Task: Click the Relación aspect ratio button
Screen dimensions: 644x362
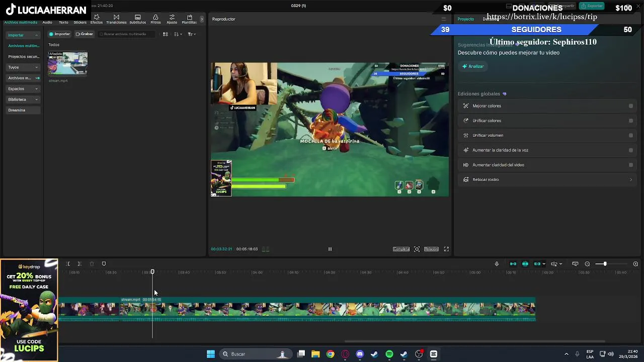Action: 431,249
